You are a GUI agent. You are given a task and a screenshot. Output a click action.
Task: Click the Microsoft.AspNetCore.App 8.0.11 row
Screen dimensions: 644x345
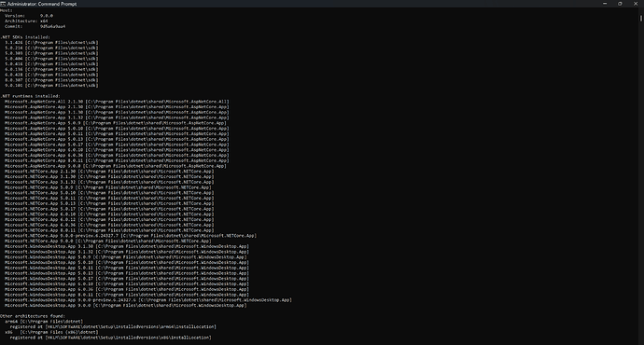point(117,160)
